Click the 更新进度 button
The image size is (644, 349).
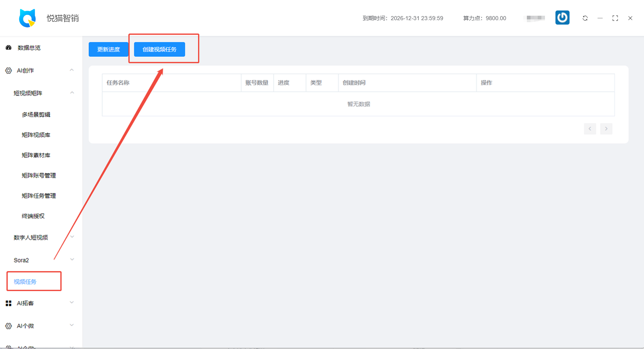click(x=108, y=49)
